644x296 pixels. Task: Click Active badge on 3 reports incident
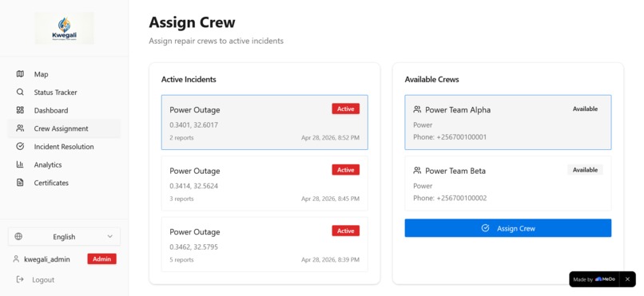click(x=345, y=170)
